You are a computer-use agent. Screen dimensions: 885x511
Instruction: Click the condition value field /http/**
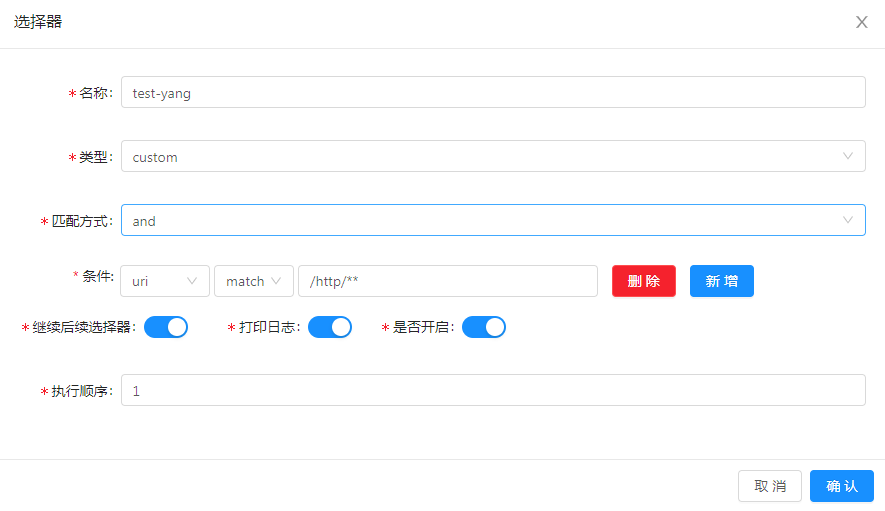click(448, 281)
